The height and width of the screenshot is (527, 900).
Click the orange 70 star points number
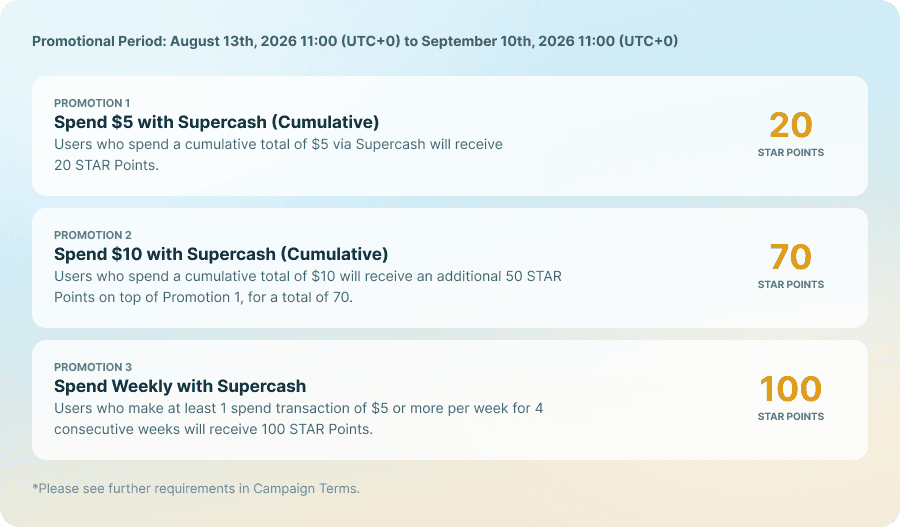790,257
